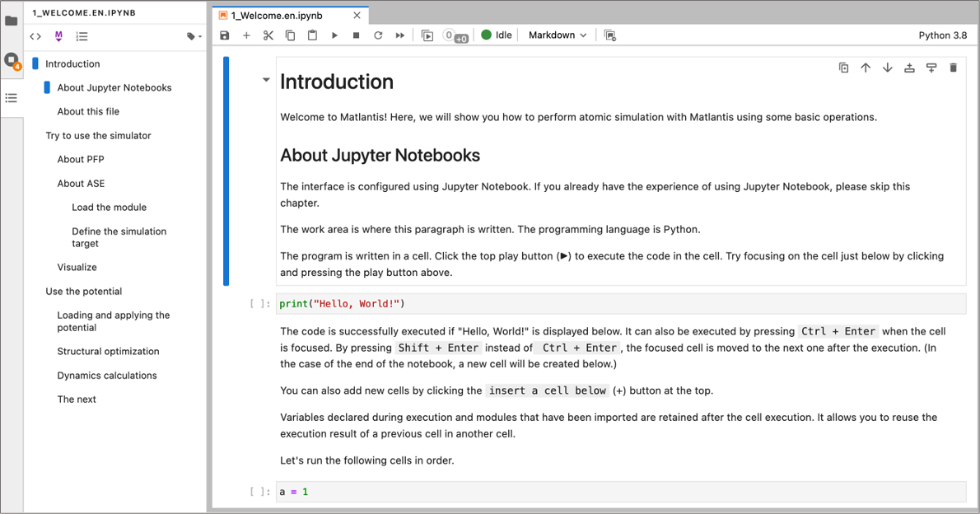Cut the selected cell with scissors icon
Image resolution: width=980 pixels, height=514 pixels.
point(268,35)
